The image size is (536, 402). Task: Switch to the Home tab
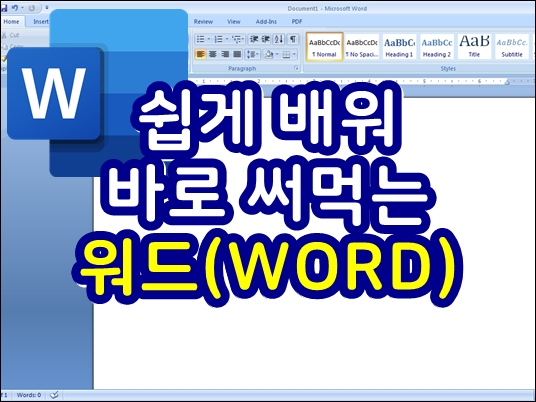[x=12, y=22]
